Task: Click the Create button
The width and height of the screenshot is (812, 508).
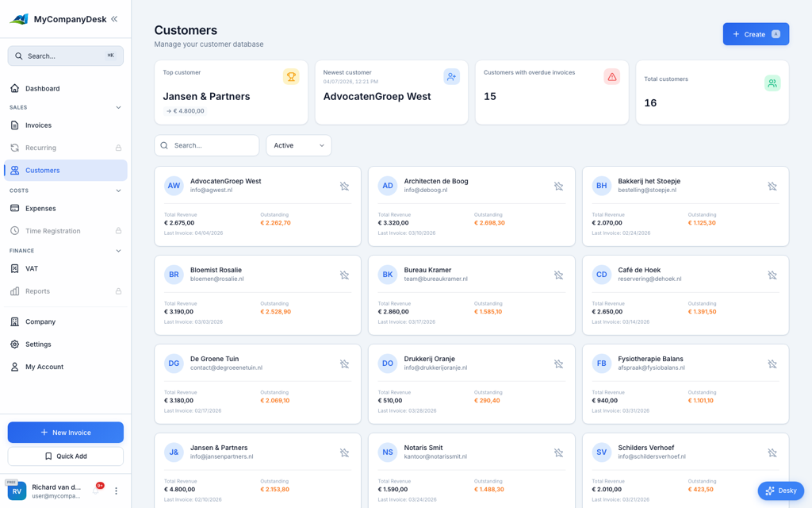Action: pos(756,34)
